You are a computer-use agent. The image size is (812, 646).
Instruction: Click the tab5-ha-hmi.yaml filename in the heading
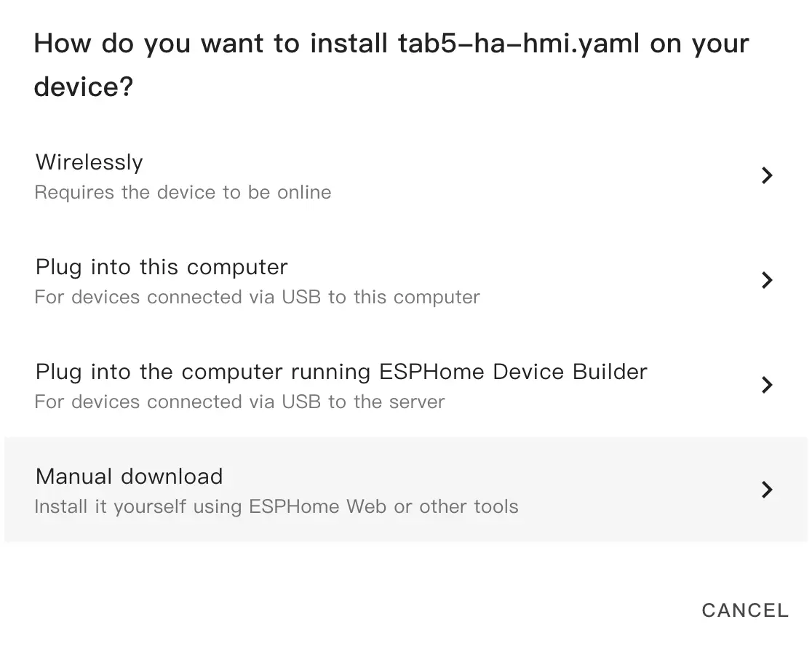(520, 44)
